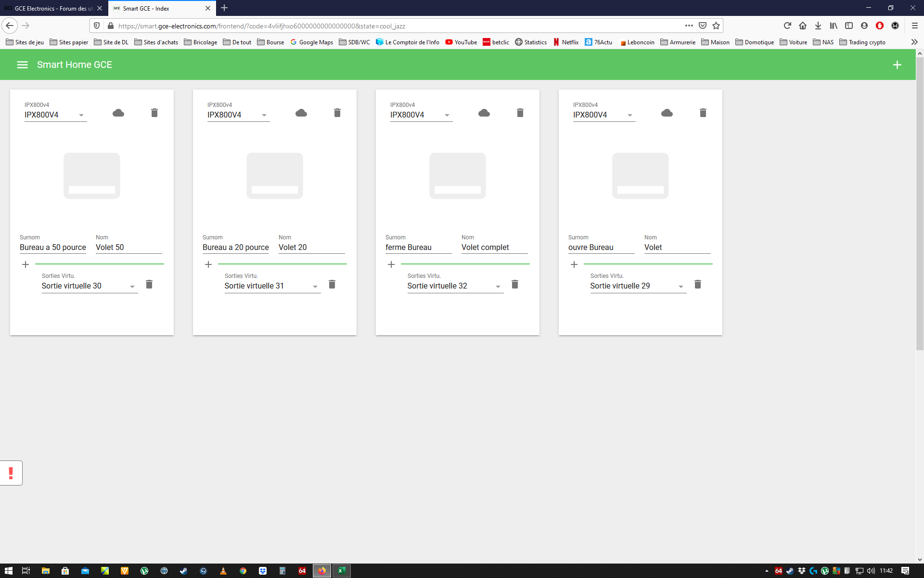924x578 pixels.
Task: Add an output on ferme Bureau card
Action: click(391, 264)
